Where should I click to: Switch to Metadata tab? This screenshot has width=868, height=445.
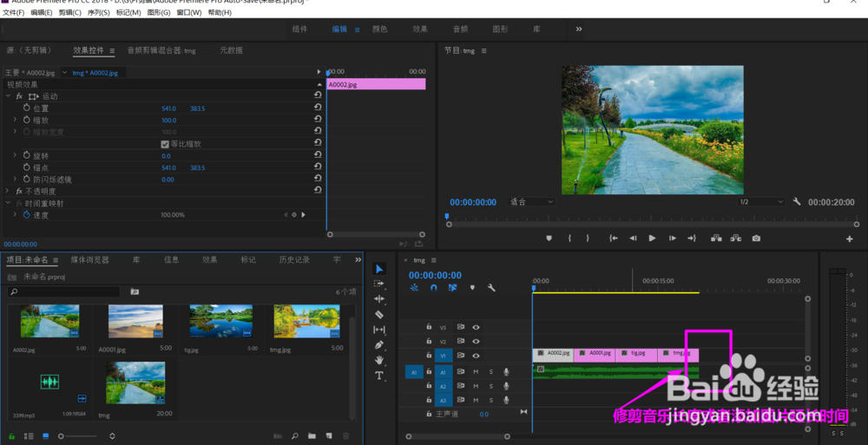[231, 50]
